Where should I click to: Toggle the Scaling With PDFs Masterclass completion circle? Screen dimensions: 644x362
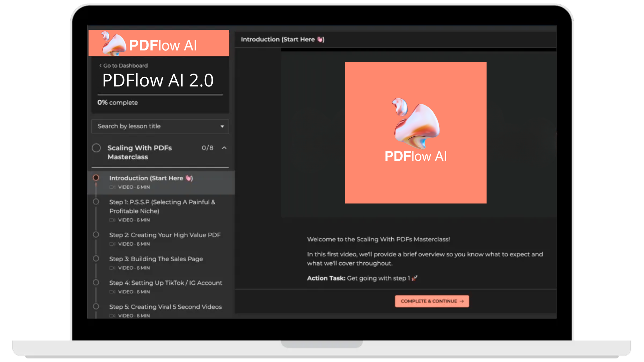(96, 148)
